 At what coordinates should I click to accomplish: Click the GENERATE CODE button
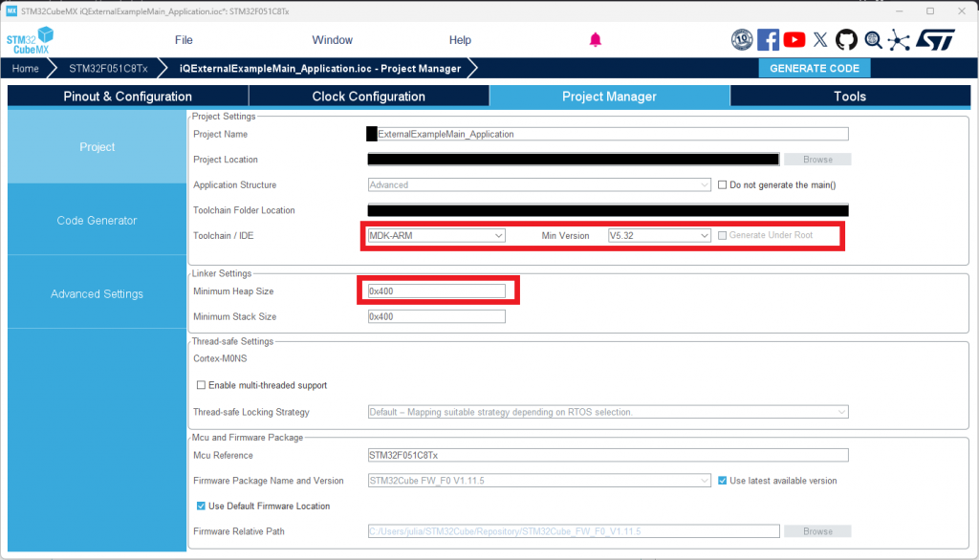(x=814, y=68)
